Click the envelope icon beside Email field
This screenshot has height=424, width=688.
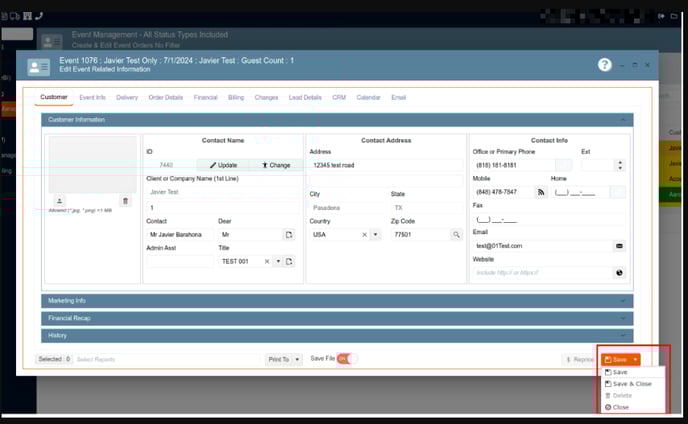point(619,245)
